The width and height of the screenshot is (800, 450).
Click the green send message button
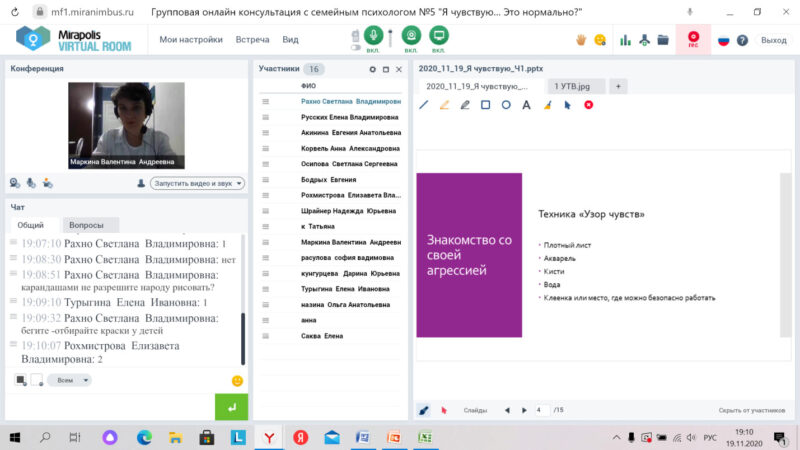(x=232, y=407)
